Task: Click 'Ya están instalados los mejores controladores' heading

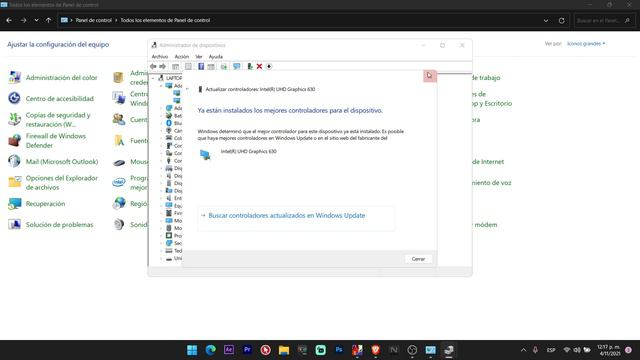Action: [290, 111]
